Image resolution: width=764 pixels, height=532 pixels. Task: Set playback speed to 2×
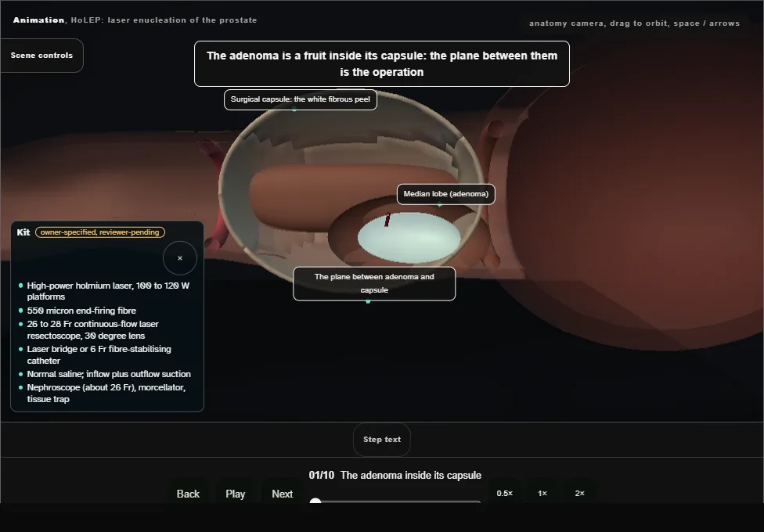[580, 493]
